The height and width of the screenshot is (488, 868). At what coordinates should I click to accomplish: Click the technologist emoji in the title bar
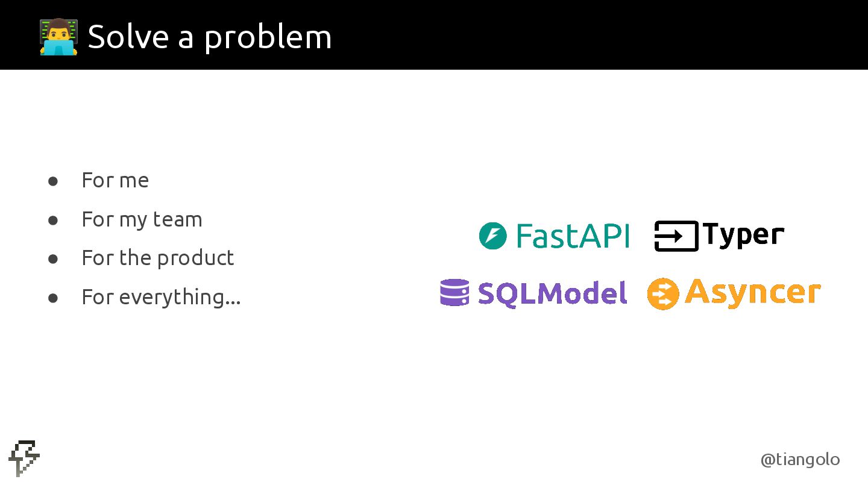click(x=58, y=37)
